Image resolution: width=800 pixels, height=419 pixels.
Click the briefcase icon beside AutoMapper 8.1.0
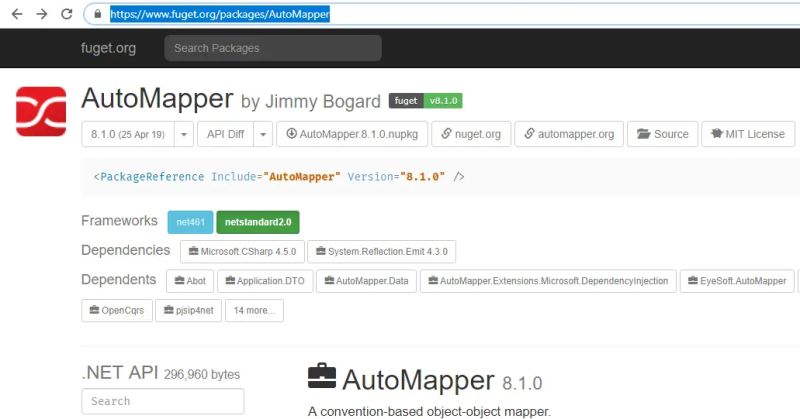(322, 376)
